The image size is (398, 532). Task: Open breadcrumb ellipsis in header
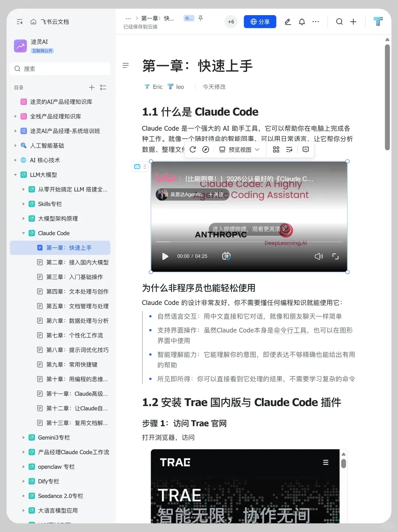point(128,18)
